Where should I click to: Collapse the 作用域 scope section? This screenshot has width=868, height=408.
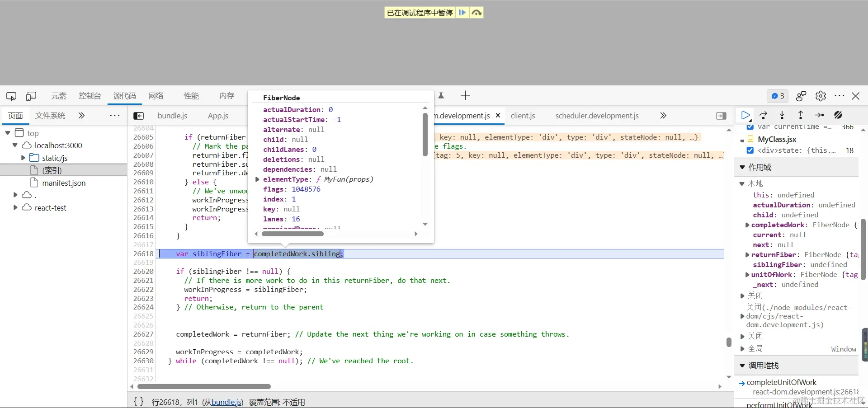(x=742, y=167)
